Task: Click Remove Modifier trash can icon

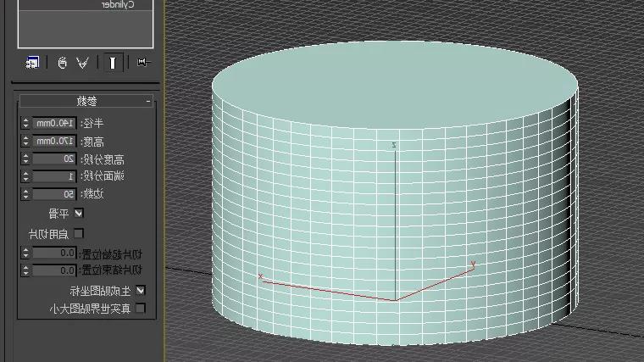Action: [x=62, y=62]
